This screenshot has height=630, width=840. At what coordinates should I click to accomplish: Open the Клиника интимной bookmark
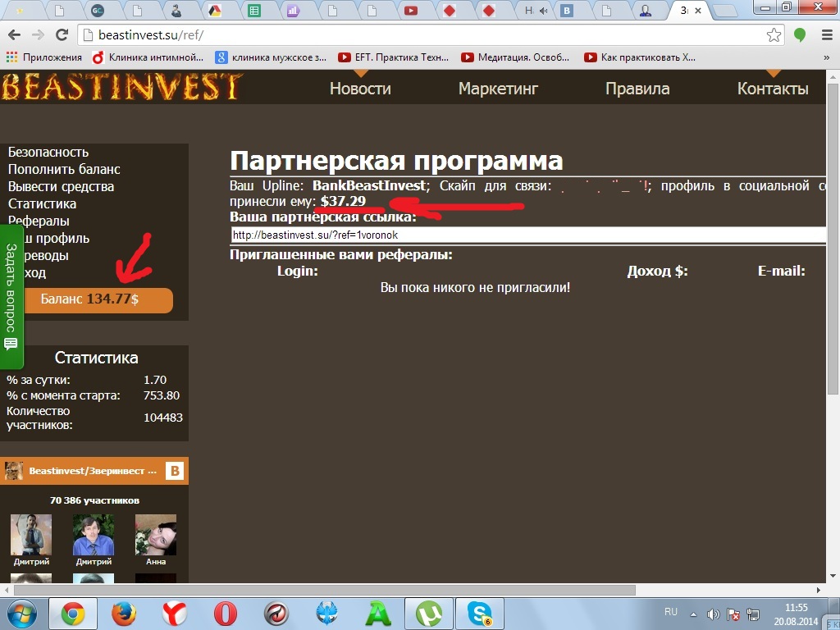point(148,57)
